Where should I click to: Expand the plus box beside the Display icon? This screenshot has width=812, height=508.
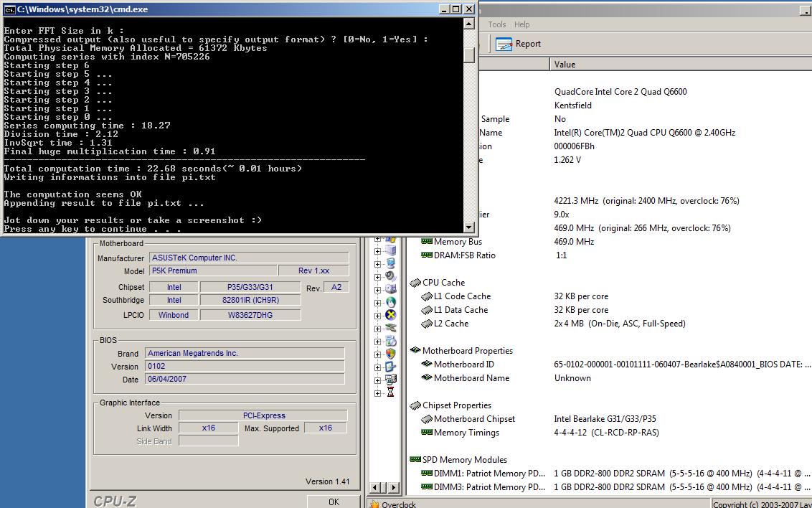377,264
